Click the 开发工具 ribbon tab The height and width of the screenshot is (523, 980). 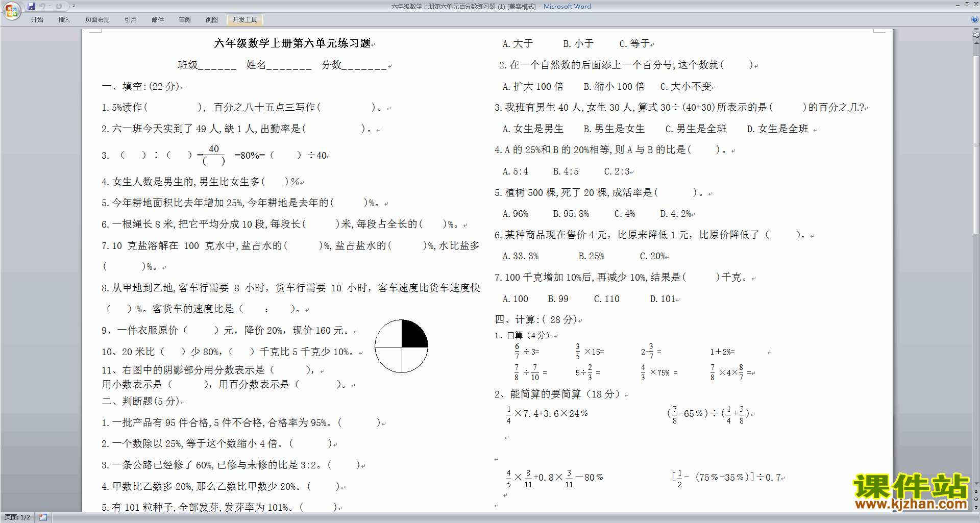(245, 19)
